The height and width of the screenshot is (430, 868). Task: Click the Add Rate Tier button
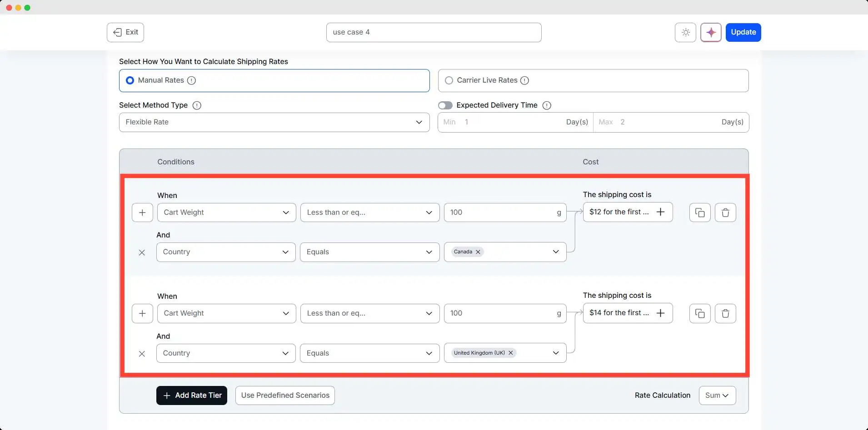192,395
